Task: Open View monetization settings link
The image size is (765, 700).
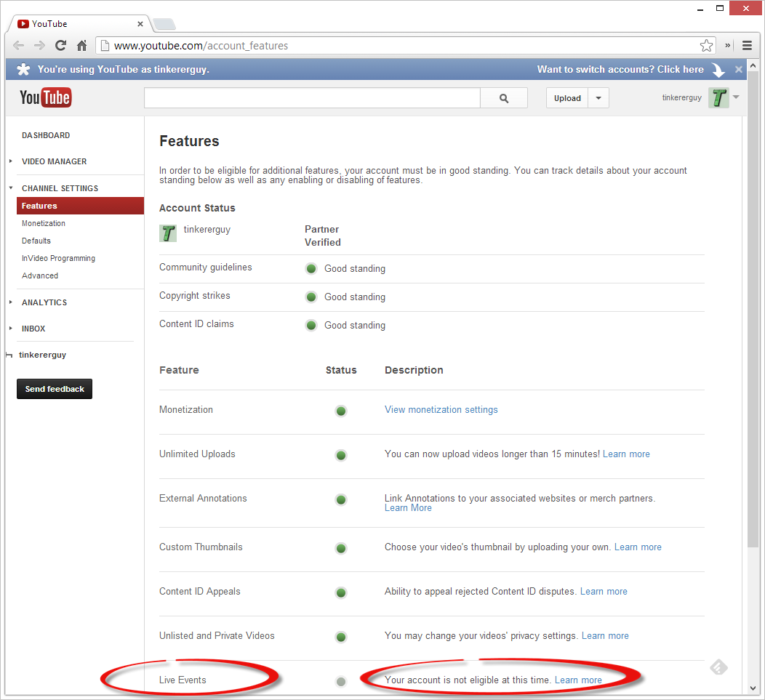Action: (441, 410)
